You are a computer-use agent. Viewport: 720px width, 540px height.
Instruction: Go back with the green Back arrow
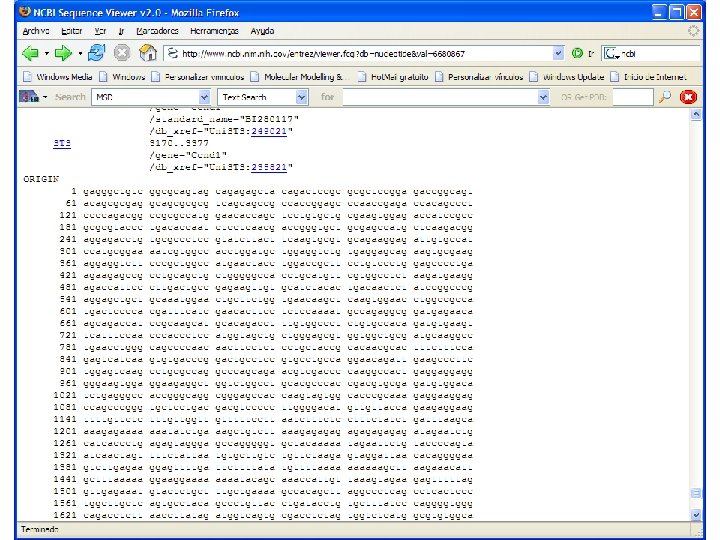[x=30, y=53]
